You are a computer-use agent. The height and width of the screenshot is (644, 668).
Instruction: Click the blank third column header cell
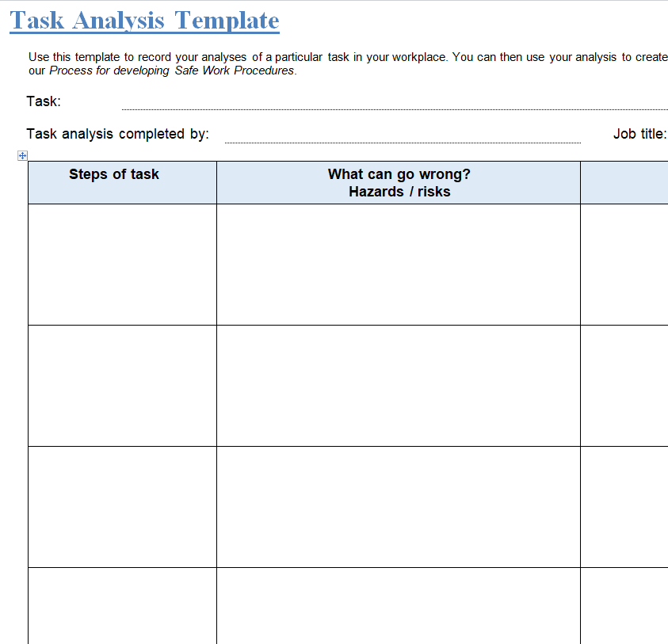(x=624, y=183)
